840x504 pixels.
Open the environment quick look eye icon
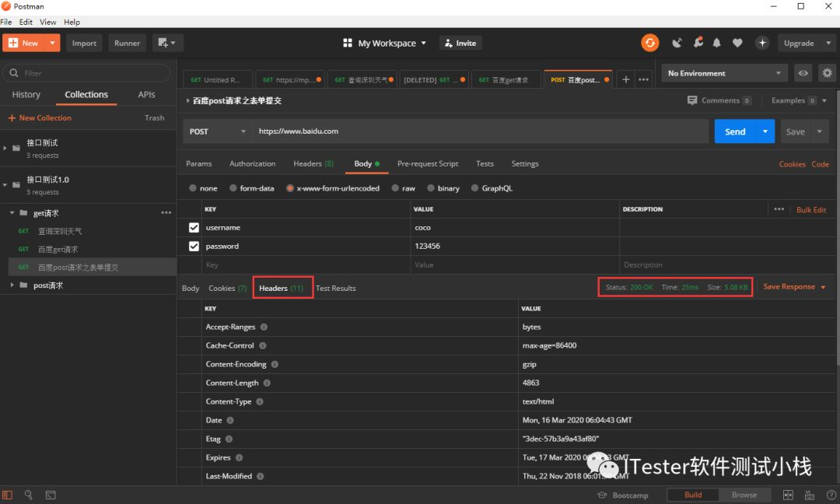click(x=803, y=73)
